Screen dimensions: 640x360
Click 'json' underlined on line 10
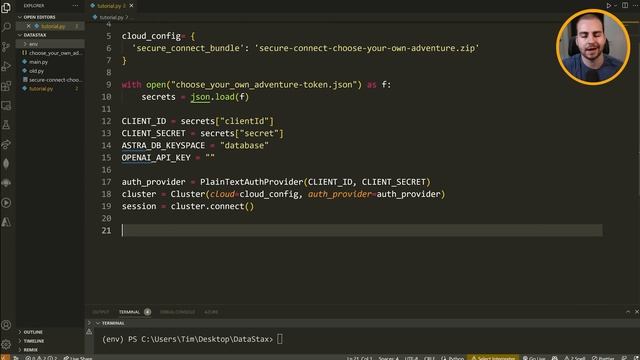[200, 97]
